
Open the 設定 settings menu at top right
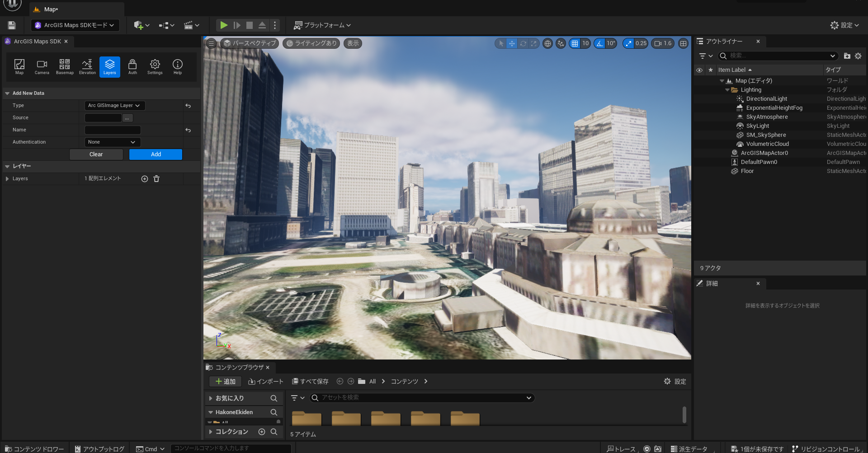pyautogui.click(x=844, y=25)
